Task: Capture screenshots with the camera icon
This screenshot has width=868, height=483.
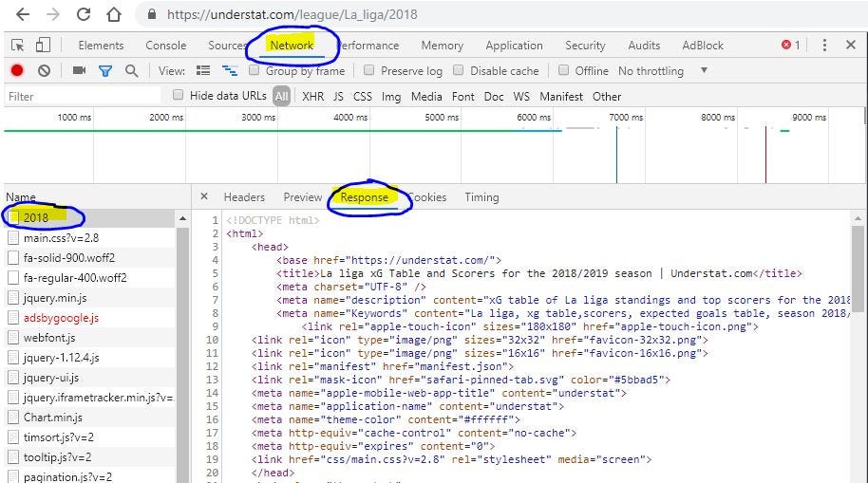Action: (x=79, y=70)
